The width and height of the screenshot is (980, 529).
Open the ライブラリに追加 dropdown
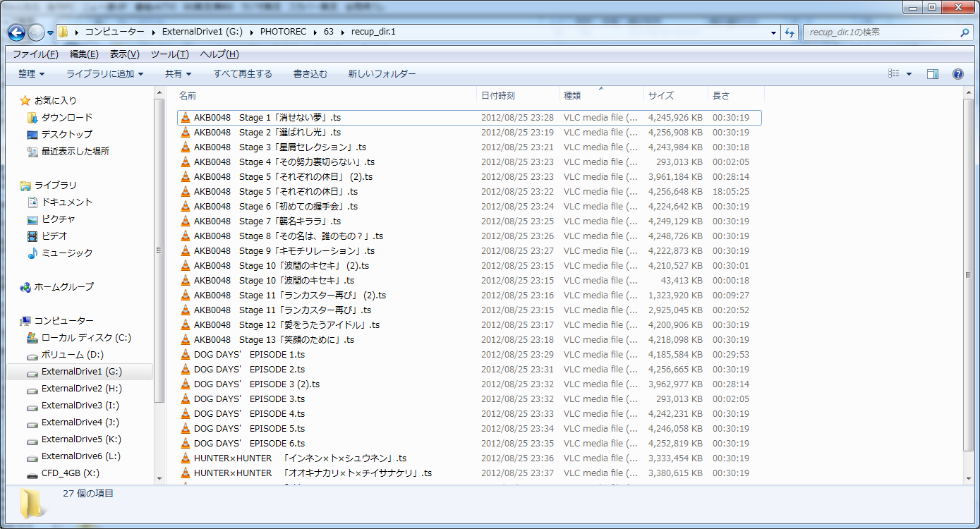pyautogui.click(x=104, y=74)
